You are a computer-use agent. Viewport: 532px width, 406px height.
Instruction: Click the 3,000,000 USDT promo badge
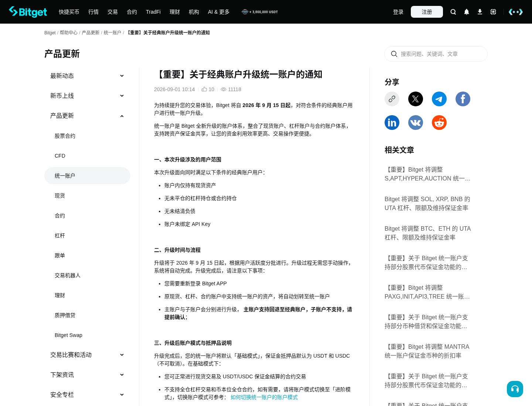(x=260, y=12)
